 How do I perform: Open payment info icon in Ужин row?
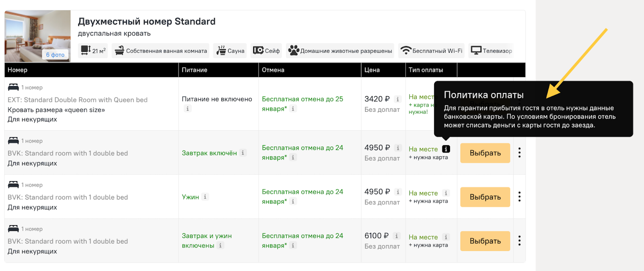tap(446, 193)
